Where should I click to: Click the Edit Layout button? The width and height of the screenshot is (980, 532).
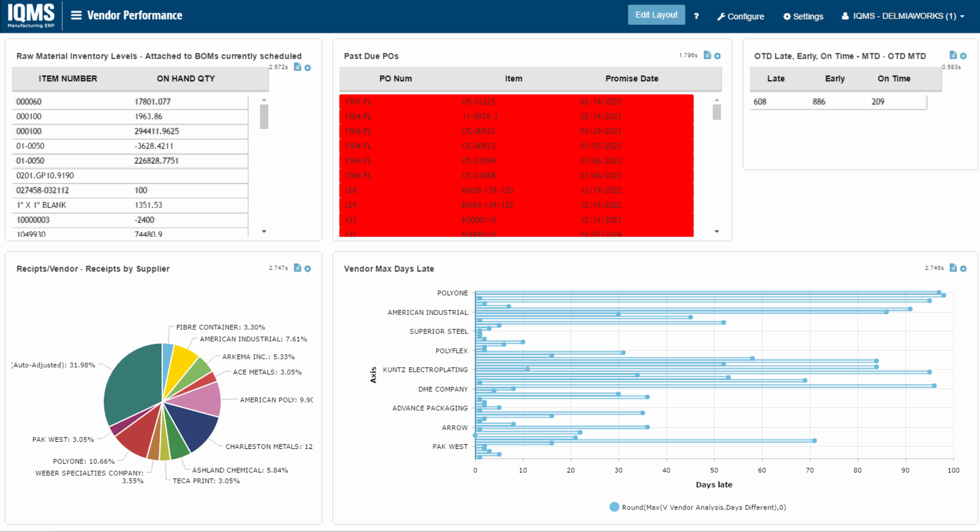point(656,15)
